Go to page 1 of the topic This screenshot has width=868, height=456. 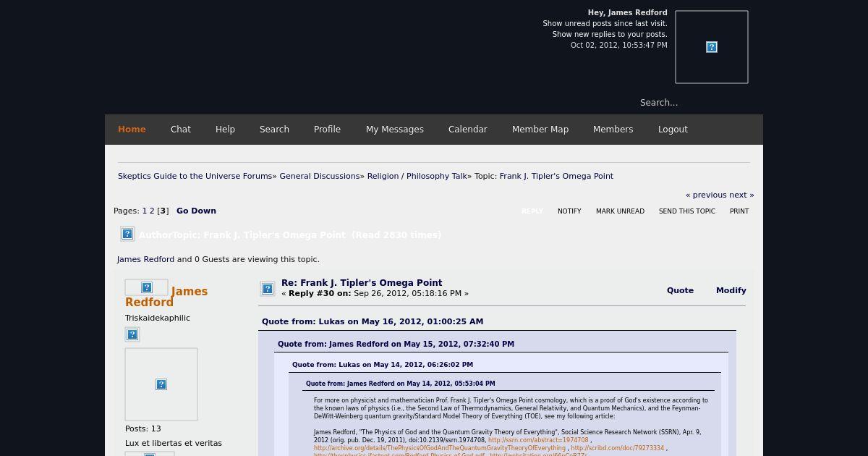[x=145, y=211]
